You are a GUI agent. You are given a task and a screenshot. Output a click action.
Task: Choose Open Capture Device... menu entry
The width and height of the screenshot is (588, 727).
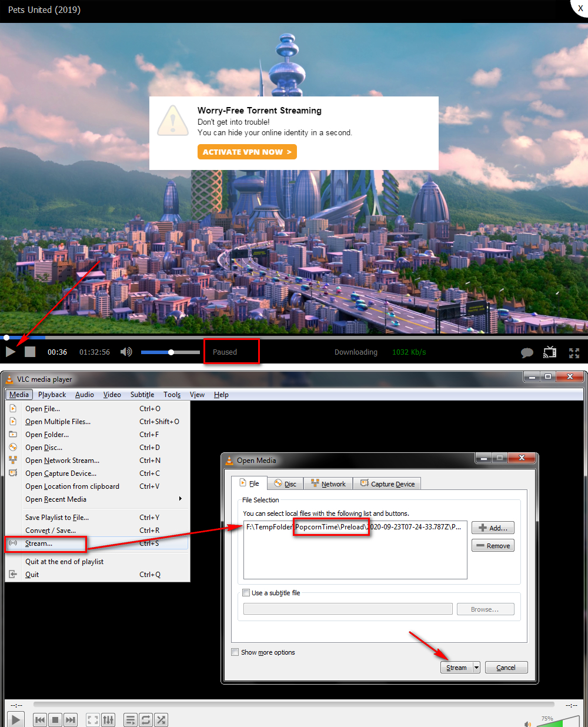(98, 473)
